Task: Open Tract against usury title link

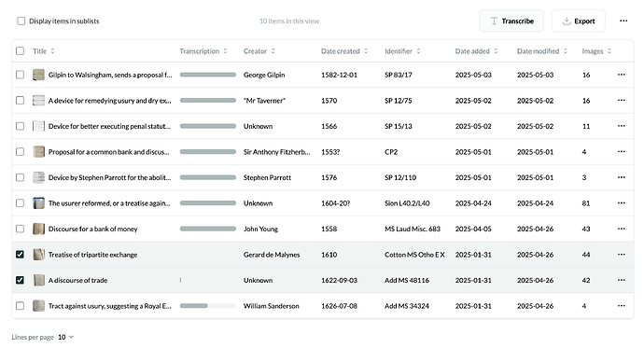Action: tap(109, 306)
